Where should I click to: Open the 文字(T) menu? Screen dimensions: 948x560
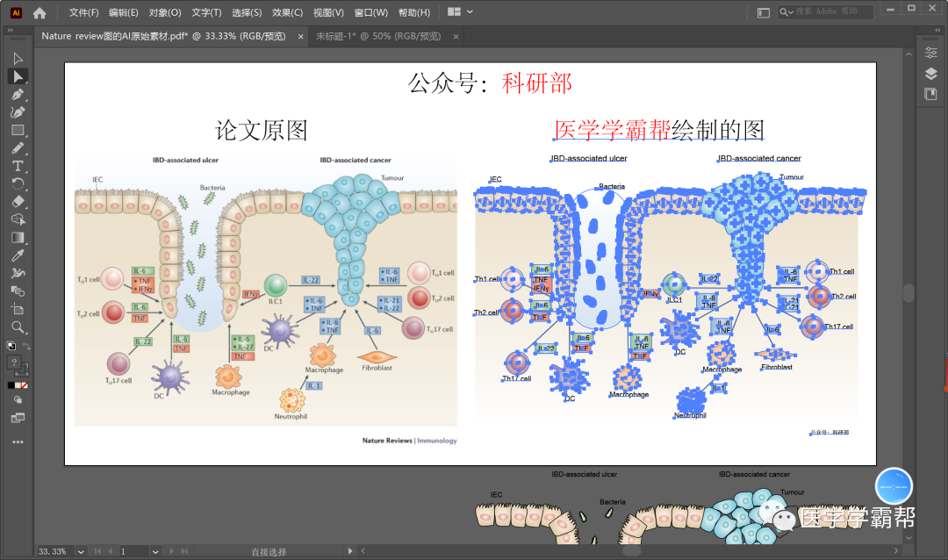coord(206,12)
